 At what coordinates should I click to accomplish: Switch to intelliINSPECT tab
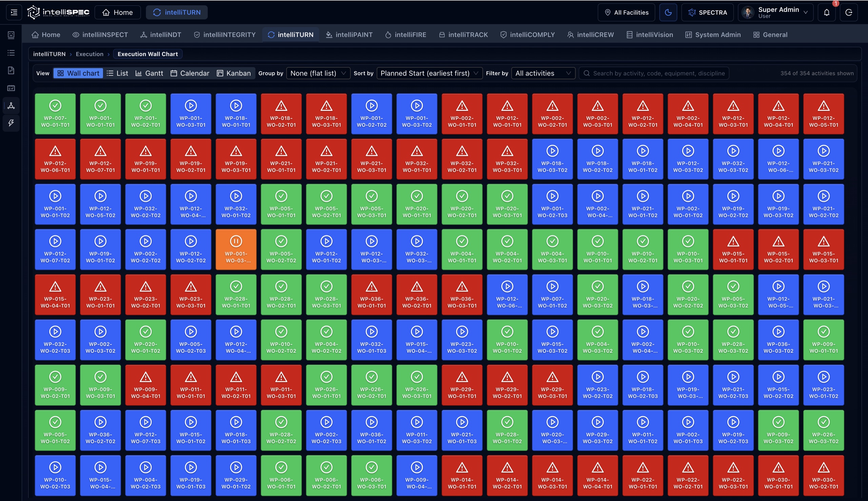(x=100, y=35)
